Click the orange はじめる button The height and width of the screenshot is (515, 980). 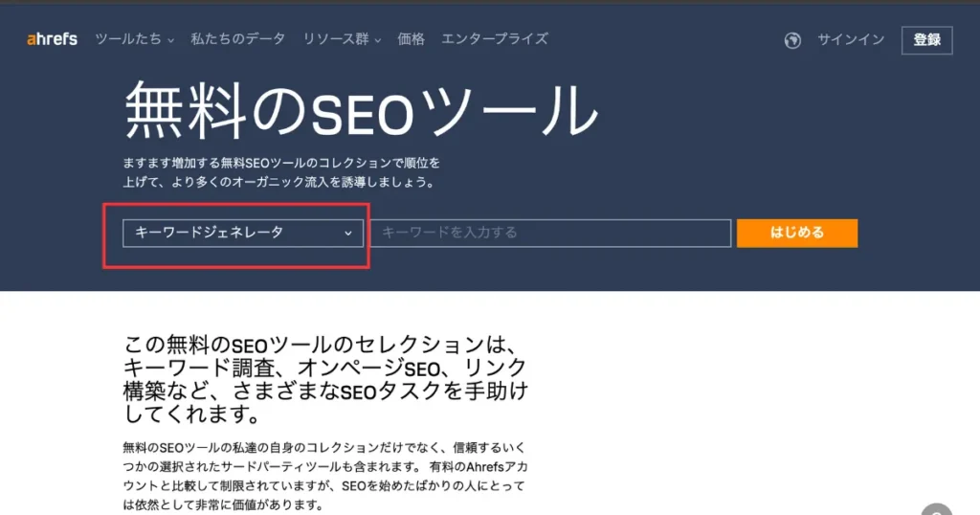797,234
